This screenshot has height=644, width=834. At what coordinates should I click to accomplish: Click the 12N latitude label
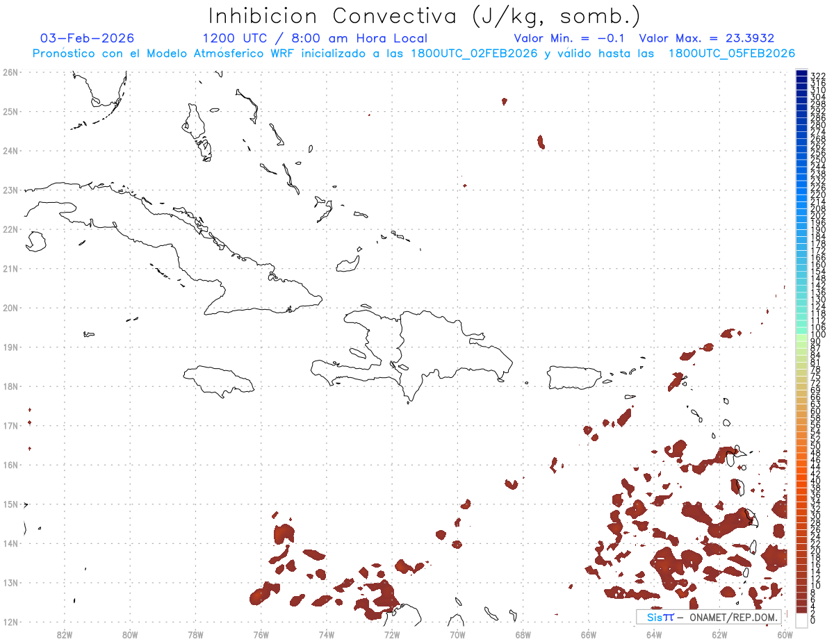[x=10, y=622]
